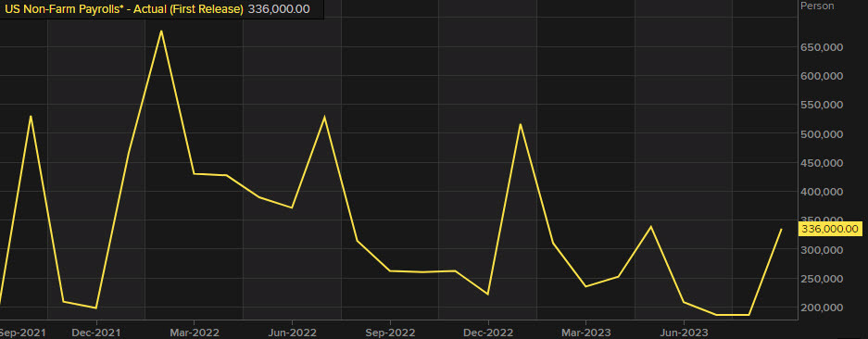Screen dimensions: 868x339
Task: Click the Mar-2023 date label
Action: [585, 333]
